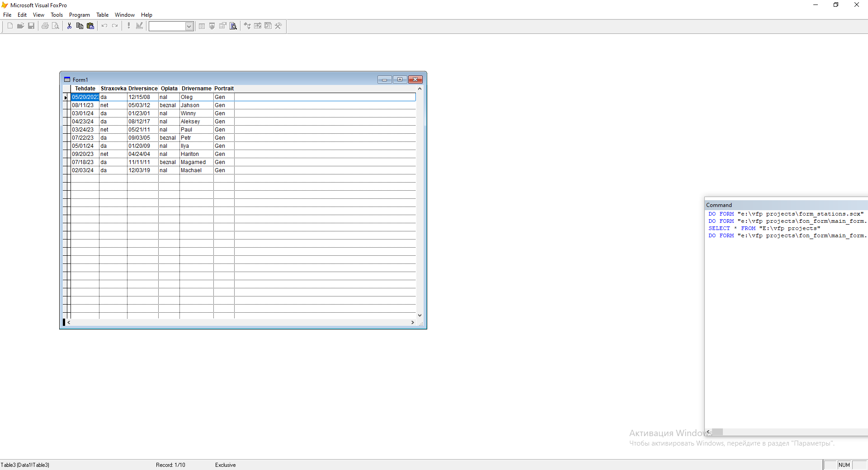The image size is (868, 470).
Task: Click the Tehdate cell '09/20/23'
Action: pyautogui.click(x=85, y=154)
